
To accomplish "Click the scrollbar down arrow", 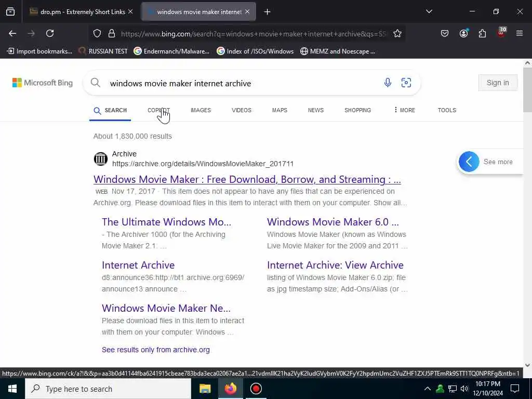I will click(527, 365).
